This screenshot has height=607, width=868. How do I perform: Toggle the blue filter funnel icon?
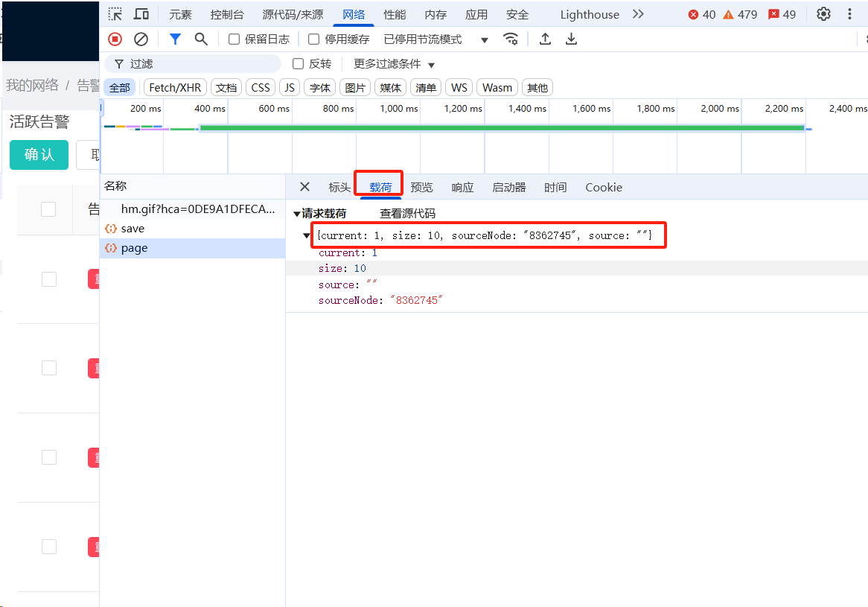point(175,39)
